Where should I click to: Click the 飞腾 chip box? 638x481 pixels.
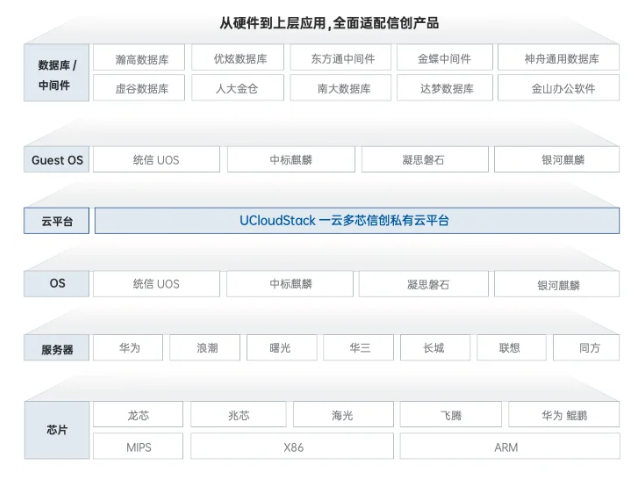[x=451, y=414]
